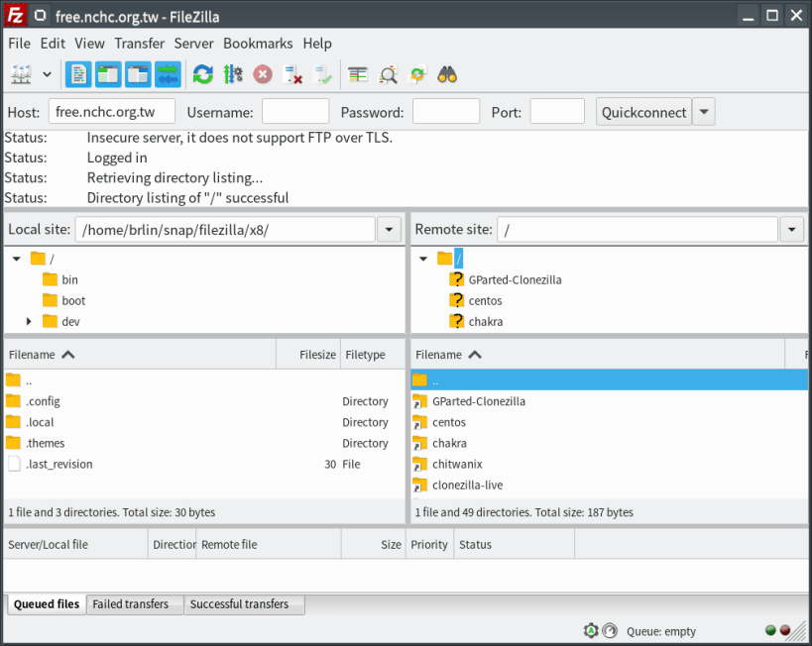
Task: Toggle remote directory tree display
Action: 138,74
